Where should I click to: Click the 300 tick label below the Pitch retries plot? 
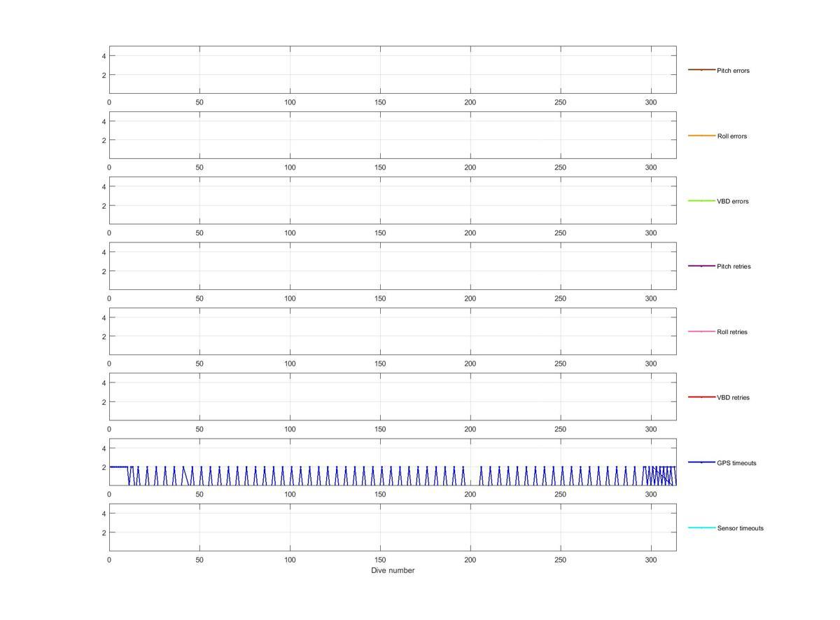point(651,298)
